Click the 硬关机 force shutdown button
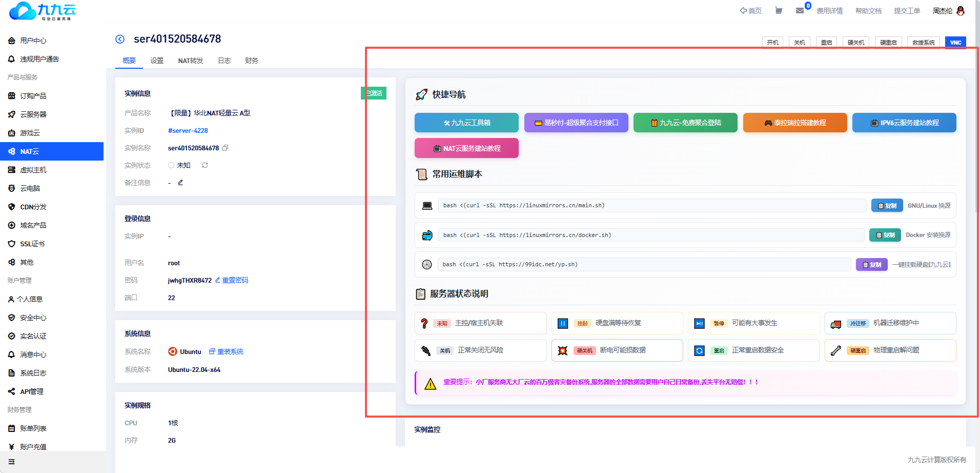This screenshot has width=980, height=473. (856, 42)
